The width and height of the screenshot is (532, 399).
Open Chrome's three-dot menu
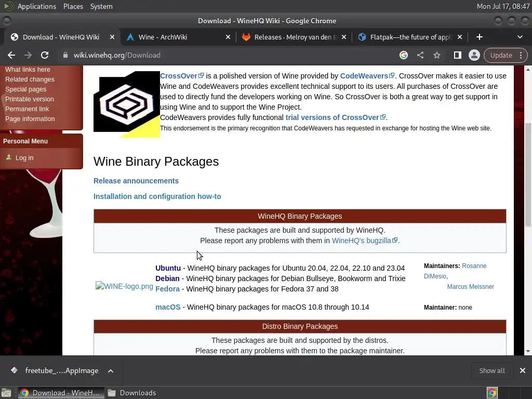click(521, 55)
